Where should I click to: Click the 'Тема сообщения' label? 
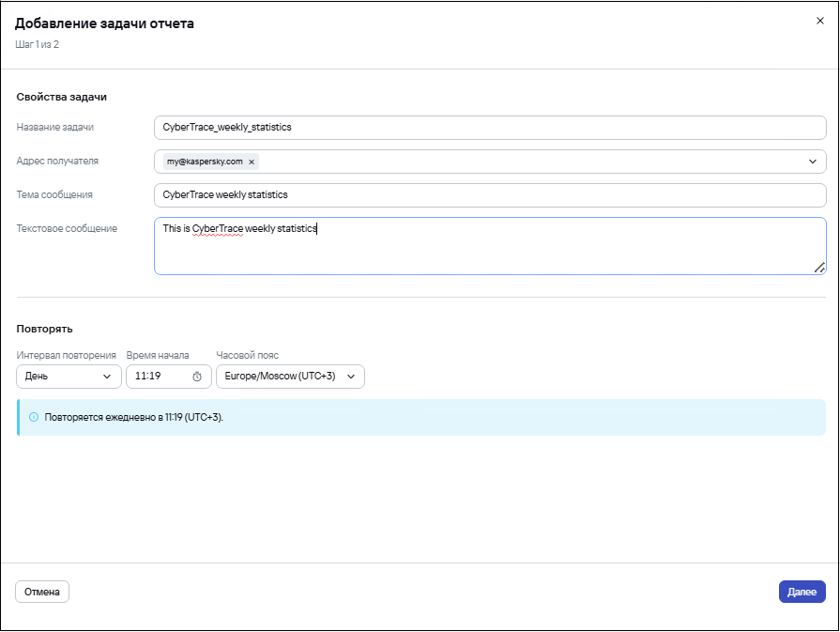tap(54, 195)
